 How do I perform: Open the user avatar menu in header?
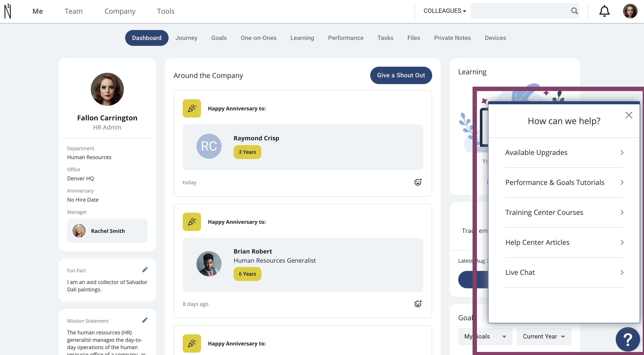point(630,11)
